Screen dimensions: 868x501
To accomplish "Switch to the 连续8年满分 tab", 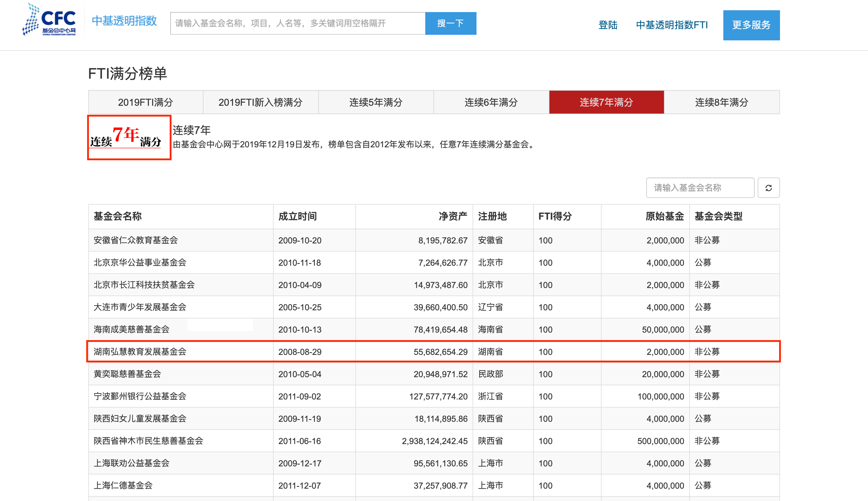I will 722,102.
